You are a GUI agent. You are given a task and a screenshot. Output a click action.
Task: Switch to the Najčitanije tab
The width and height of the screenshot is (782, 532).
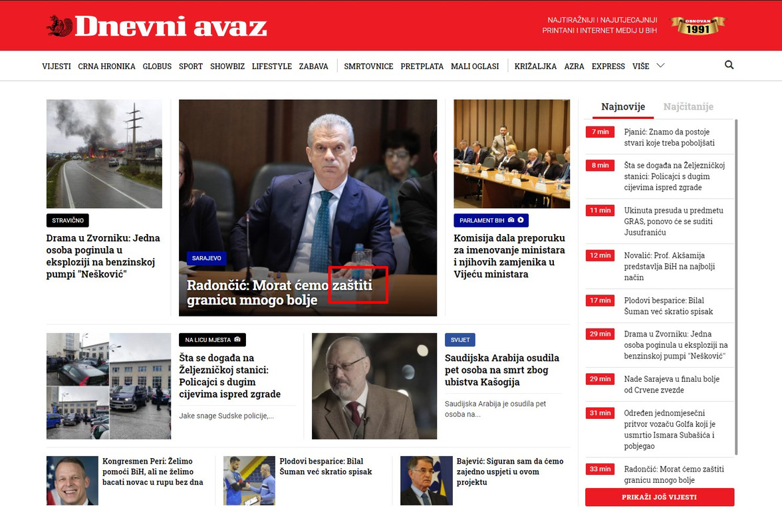[x=688, y=106]
